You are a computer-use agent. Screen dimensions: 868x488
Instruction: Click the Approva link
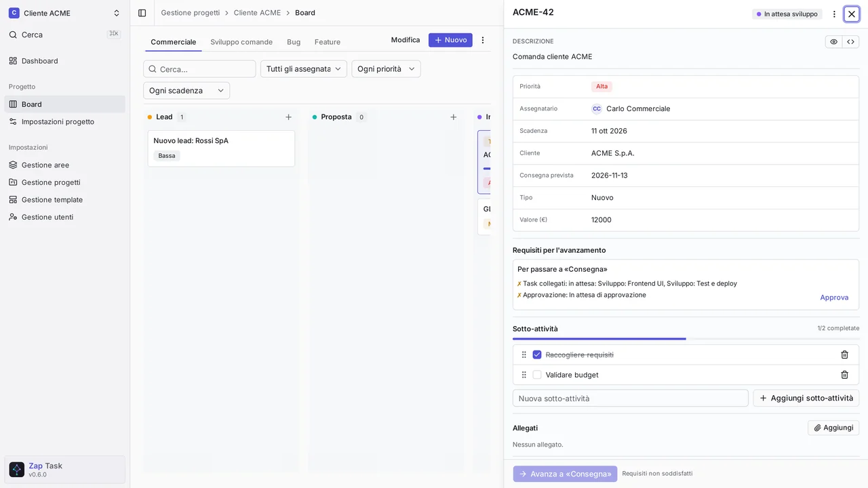[x=834, y=298]
